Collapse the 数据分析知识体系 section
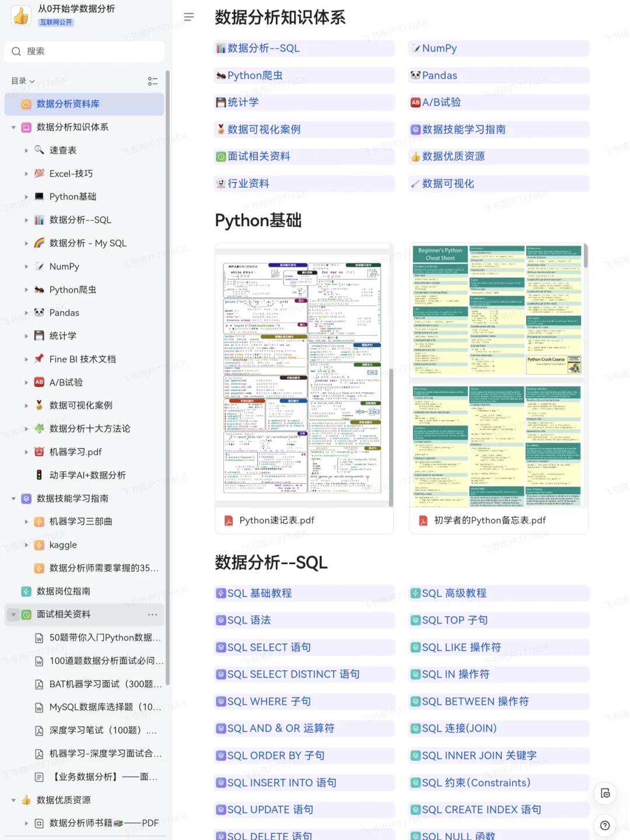The image size is (630, 840). pyautogui.click(x=13, y=127)
